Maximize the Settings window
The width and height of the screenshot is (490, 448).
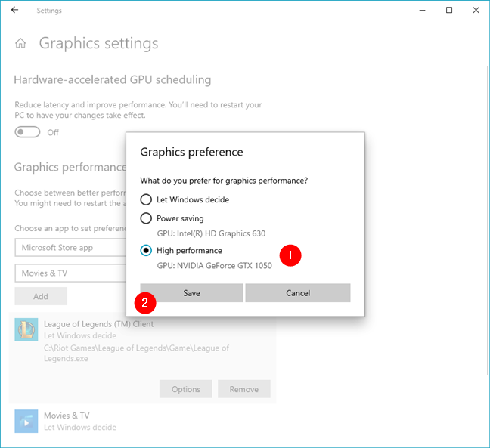(449, 10)
